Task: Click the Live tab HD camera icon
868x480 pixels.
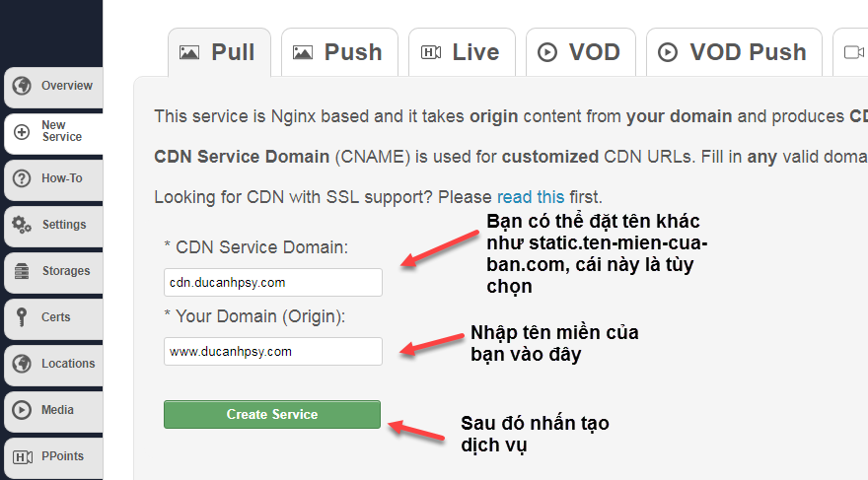Action: coord(431,52)
